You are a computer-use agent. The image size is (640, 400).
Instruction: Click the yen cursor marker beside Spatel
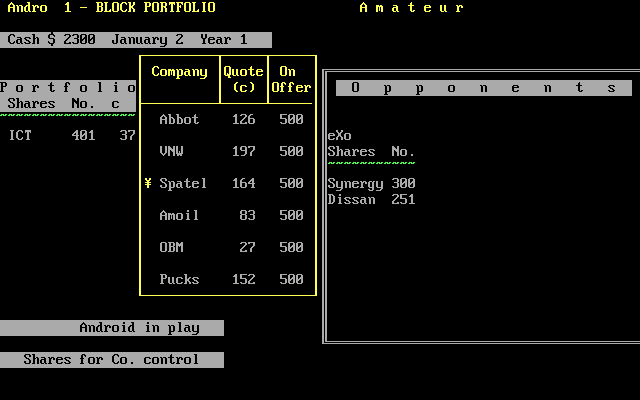pos(148,184)
